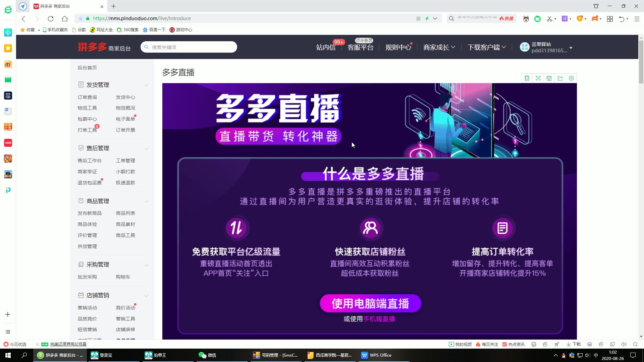
Task: Open 打单工具 link
Action: tap(87, 130)
